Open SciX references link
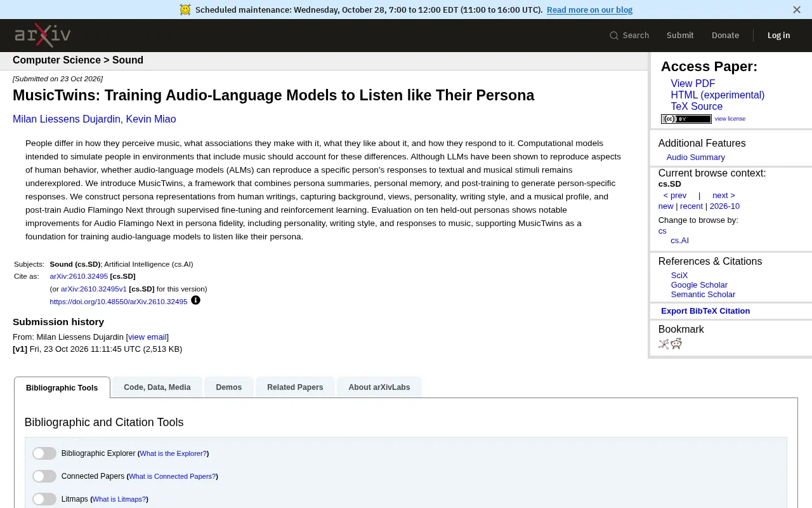The width and height of the screenshot is (812, 508). pyautogui.click(x=679, y=276)
